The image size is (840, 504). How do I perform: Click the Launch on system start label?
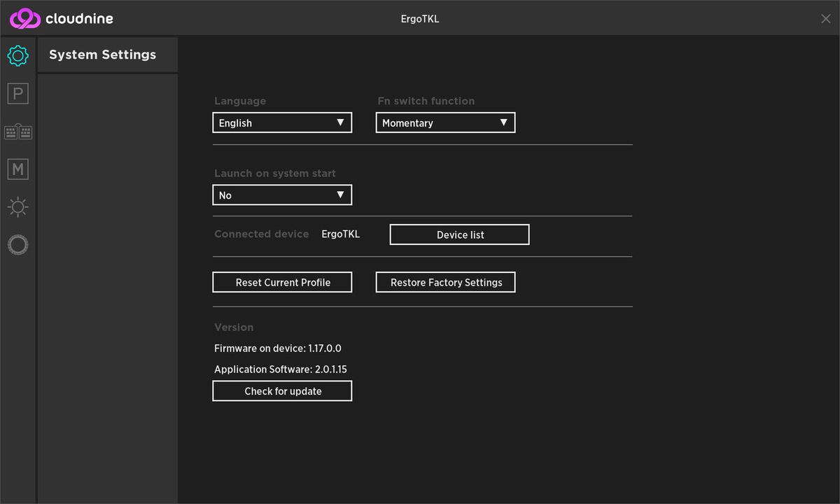[x=275, y=173]
